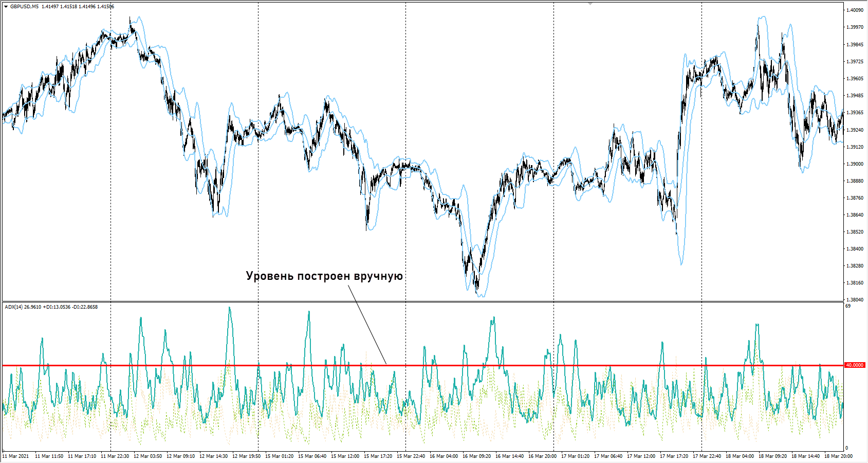Click the 16 Mar 04:00 time label
Viewport: 868px width, 463px height.
pyautogui.click(x=444, y=456)
